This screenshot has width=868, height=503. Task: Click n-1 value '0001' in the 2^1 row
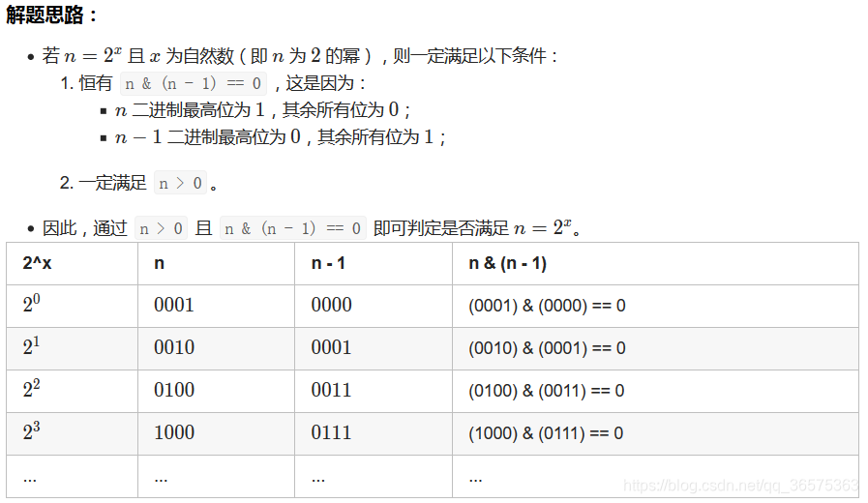pyautogui.click(x=332, y=347)
